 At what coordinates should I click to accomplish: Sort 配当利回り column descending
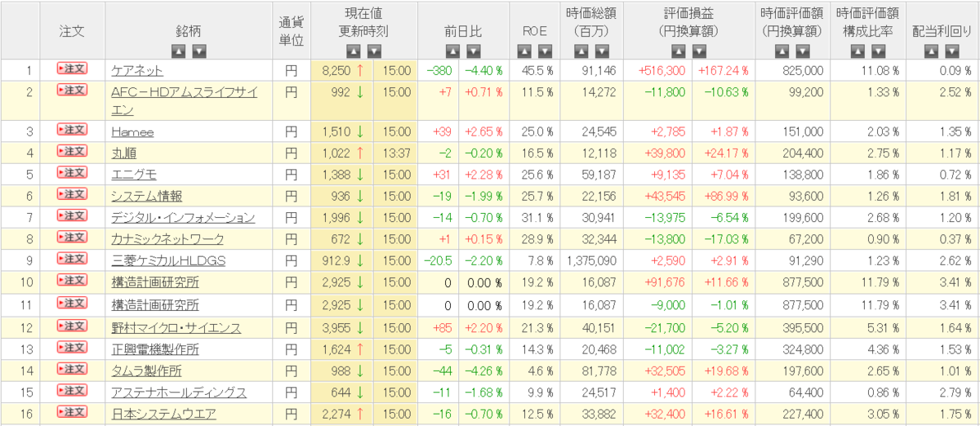click(951, 51)
